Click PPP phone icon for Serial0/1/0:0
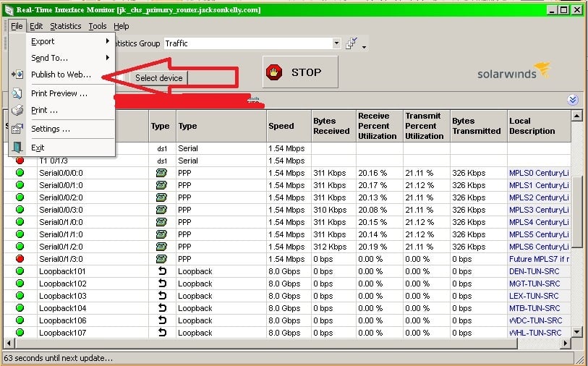588x366 pixels. [161, 222]
